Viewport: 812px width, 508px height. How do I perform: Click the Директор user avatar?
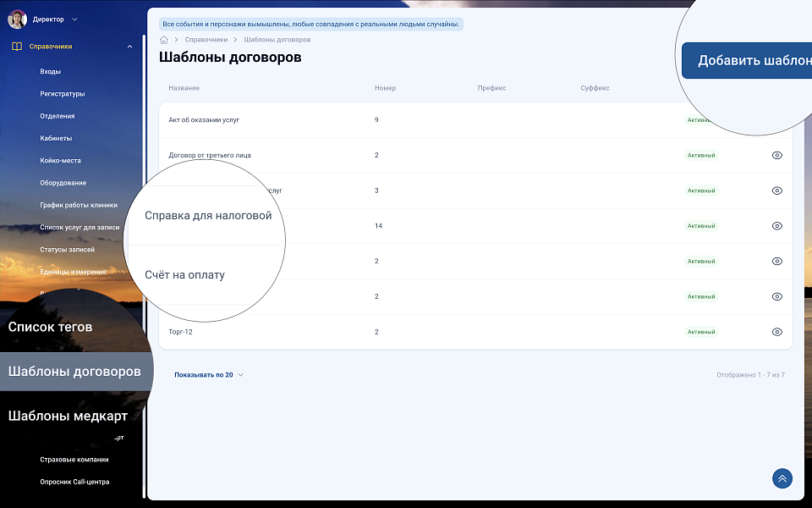pyautogui.click(x=17, y=19)
